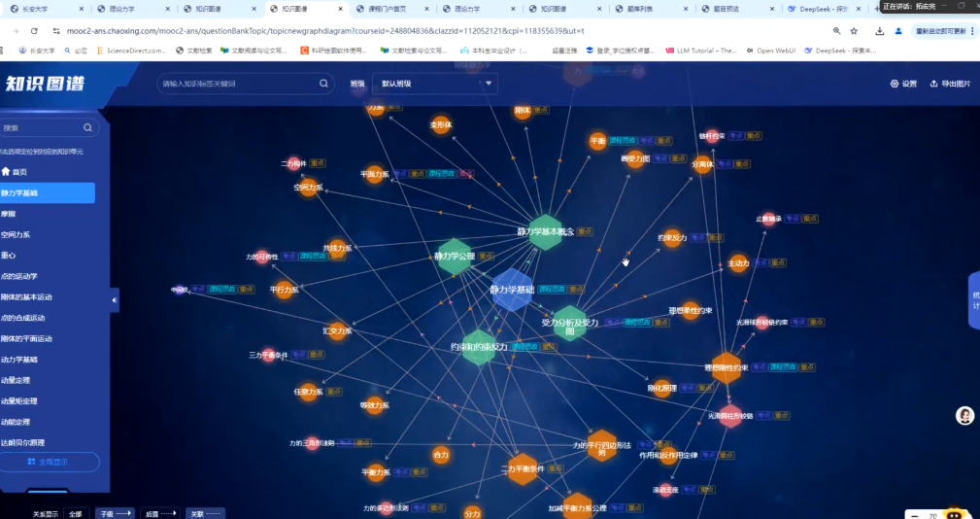This screenshot has height=519, width=980.
Task: Click the 首页 home icon in sidebar
Action: click(x=5, y=172)
